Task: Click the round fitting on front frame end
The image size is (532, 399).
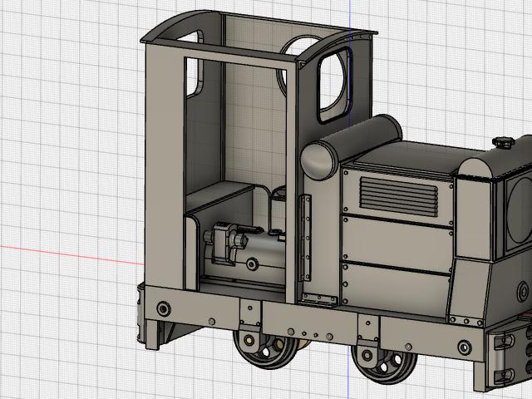Action: click(x=464, y=347)
